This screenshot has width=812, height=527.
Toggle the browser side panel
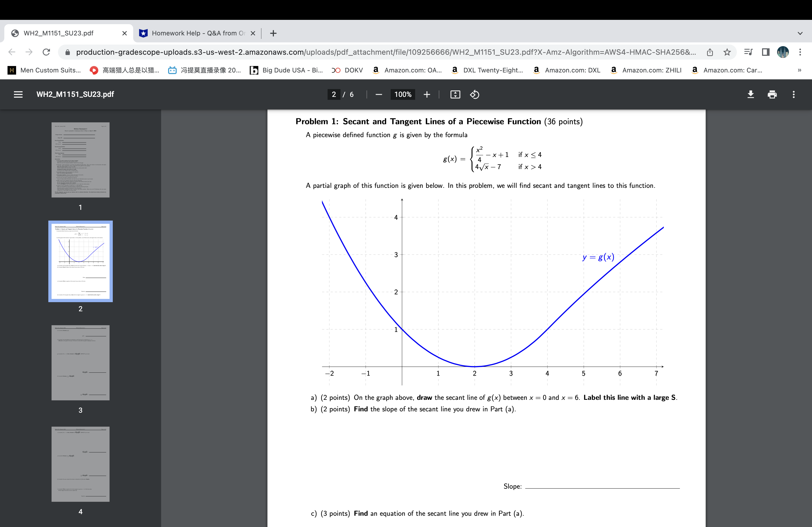pyautogui.click(x=765, y=52)
